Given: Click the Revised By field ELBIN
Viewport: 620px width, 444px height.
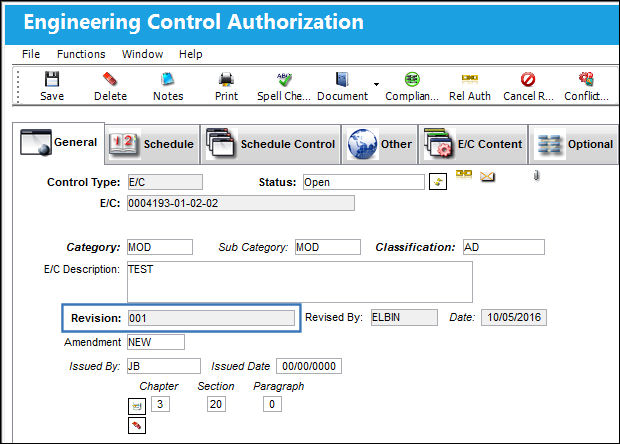Looking at the screenshot, I should (x=404, y=317).
